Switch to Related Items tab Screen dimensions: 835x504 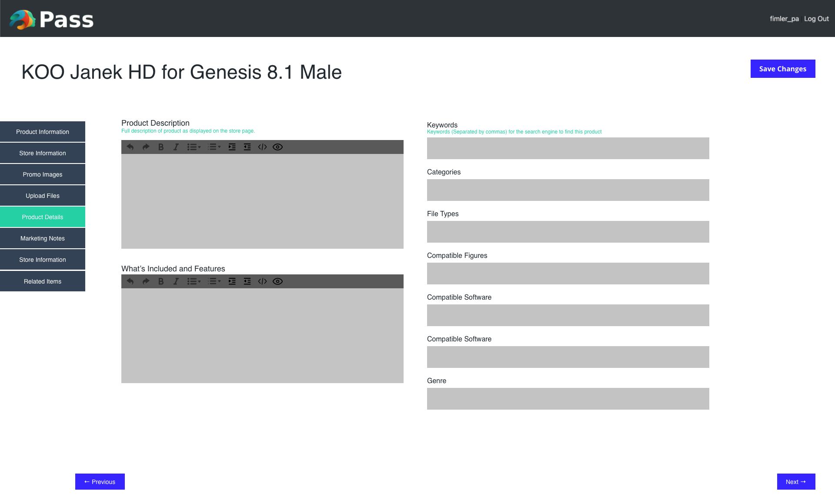pyautogui.click(x=43, y=281)
